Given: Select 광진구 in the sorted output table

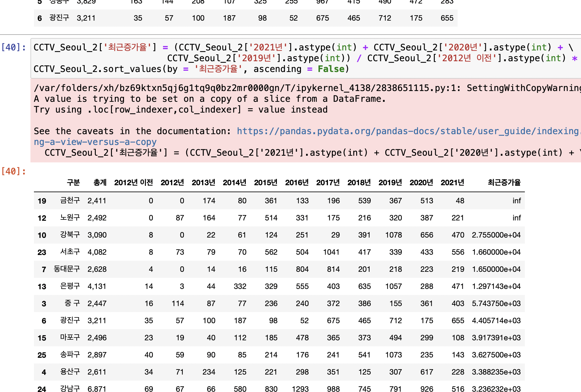Looking at the screenshot, I should [70, 320].
